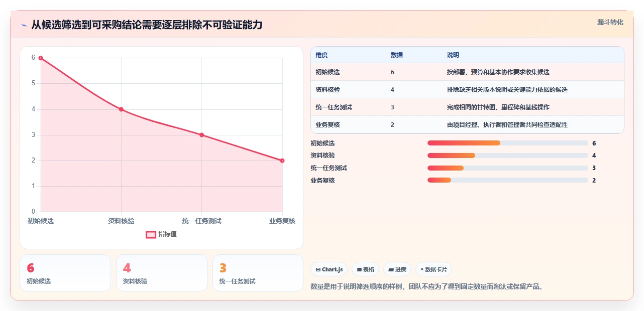Click the icon inside the 进度 tag
The width and height of the screenshot is (644, 311).
[391, 269]
